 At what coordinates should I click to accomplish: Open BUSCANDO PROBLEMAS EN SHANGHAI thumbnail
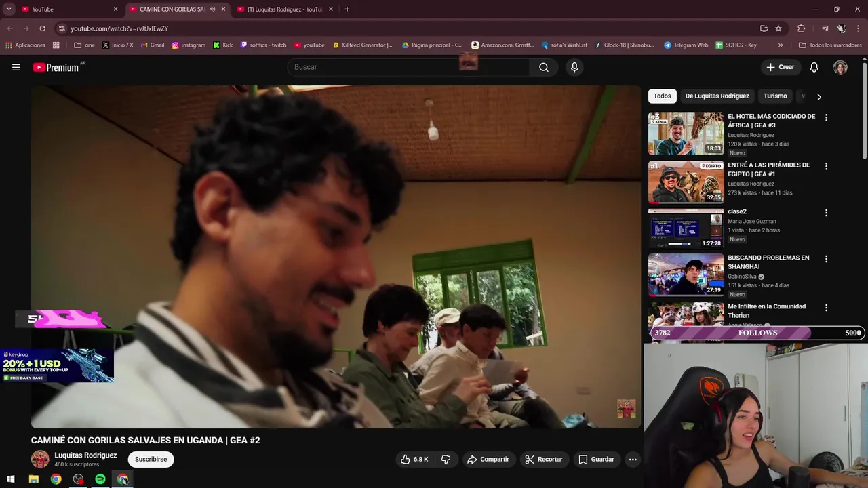click(686, 275)
